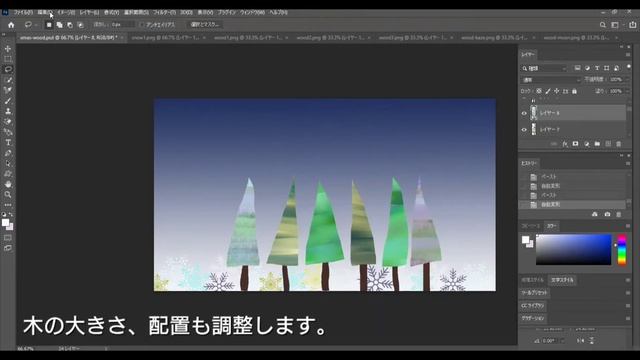Switch to the 文字スタイル tab

coord(562,280)
